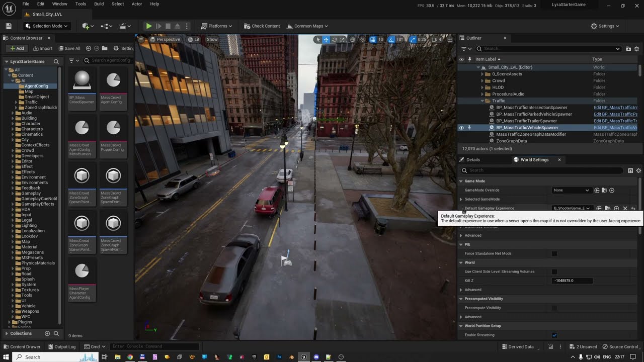Open the Actor menu
This screenshot has width=644, height=362.
click(137, 4)
